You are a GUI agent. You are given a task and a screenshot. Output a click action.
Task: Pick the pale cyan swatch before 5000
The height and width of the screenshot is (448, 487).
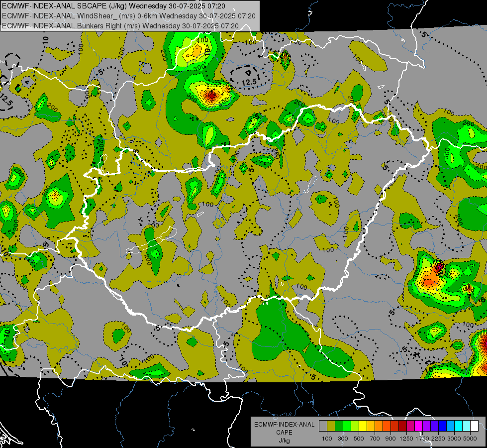point(467,426)
